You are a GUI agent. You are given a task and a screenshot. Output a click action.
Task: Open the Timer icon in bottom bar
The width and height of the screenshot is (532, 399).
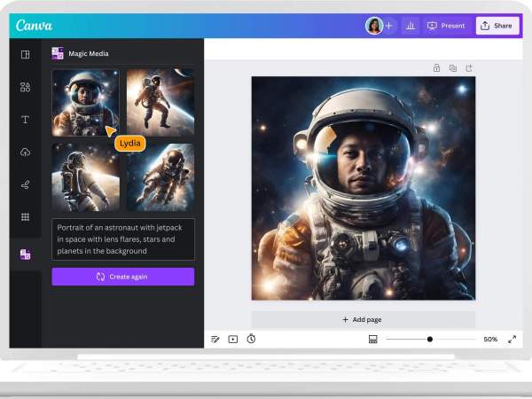tap(251, 339)
